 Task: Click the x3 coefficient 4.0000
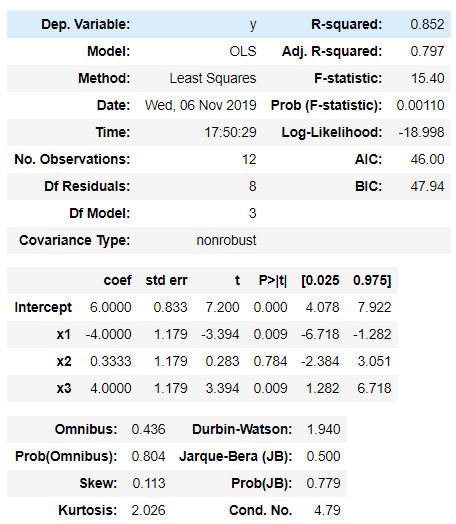(111, 389)
